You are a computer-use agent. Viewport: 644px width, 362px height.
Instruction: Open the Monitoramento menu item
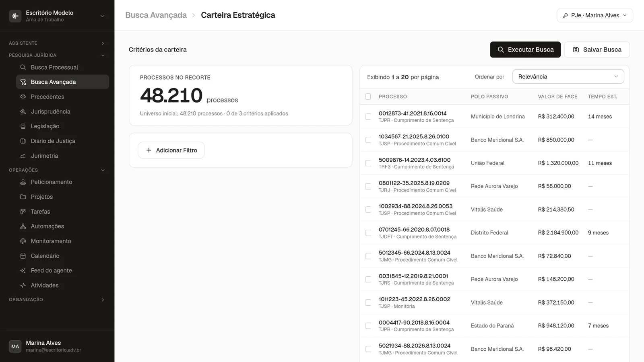tap(62, 241)
